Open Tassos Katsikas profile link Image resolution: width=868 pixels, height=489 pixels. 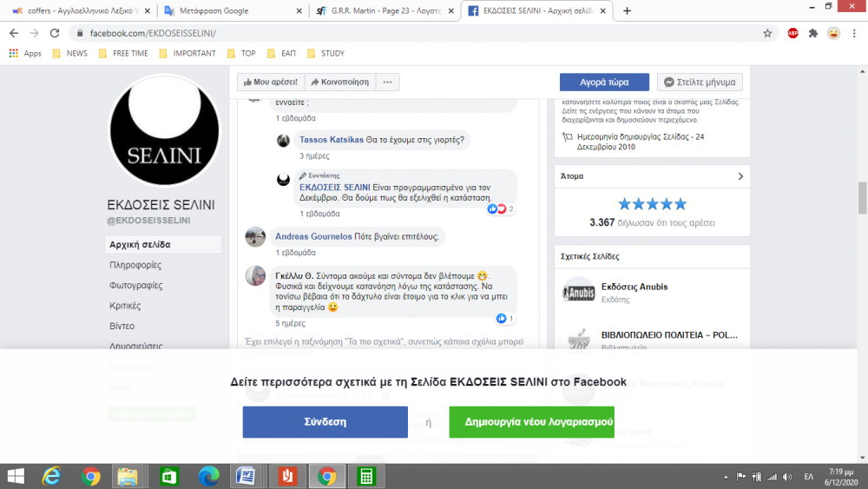click(x=332, y=140)
